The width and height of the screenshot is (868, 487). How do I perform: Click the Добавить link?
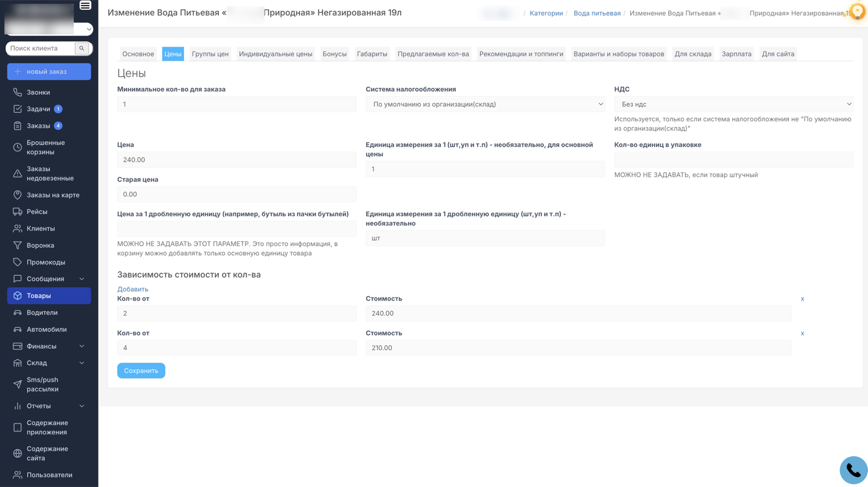(x=133, y=289)
